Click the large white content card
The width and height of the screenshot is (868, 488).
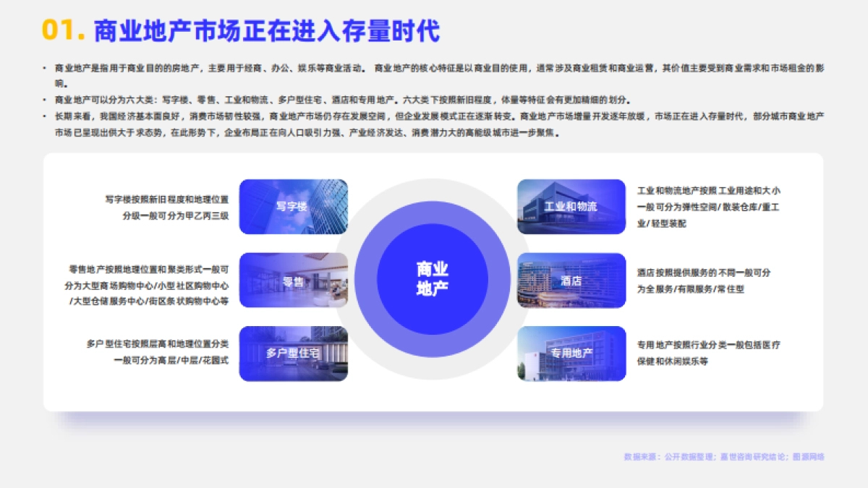434,282
